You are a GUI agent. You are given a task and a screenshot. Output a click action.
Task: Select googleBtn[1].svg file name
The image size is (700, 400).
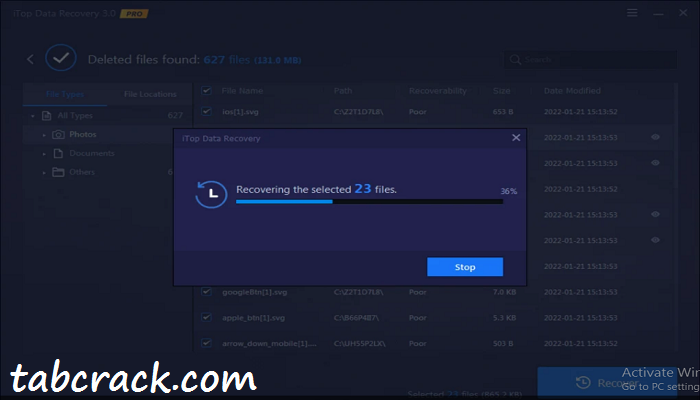pos(254,292)
